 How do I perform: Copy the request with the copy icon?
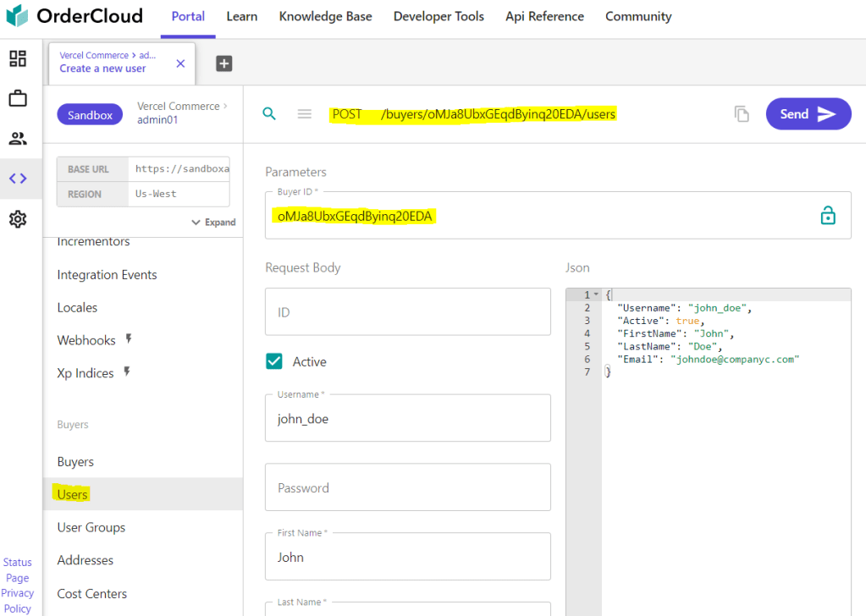point(742,113)
